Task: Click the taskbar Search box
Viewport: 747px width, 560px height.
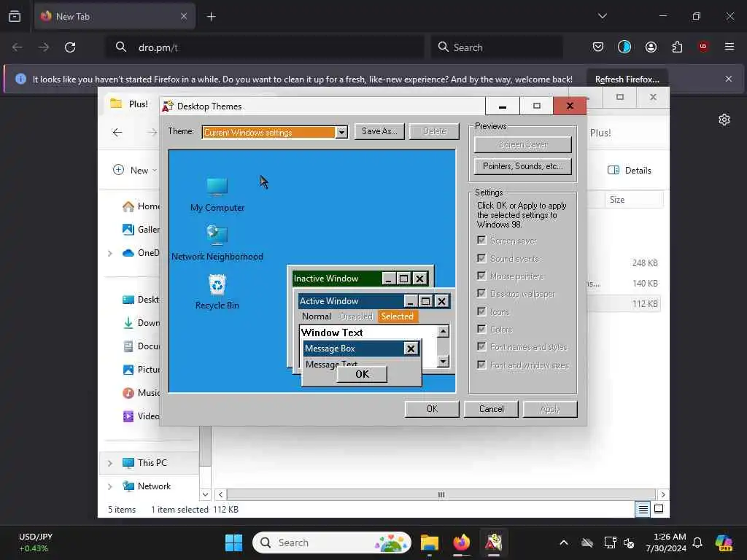Action: point(332,542)
